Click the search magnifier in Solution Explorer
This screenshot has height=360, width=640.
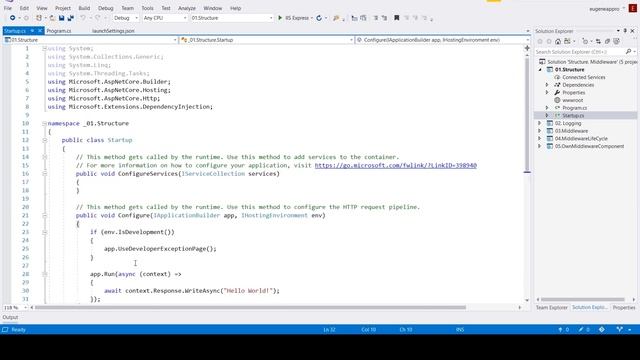pos(628,52)
